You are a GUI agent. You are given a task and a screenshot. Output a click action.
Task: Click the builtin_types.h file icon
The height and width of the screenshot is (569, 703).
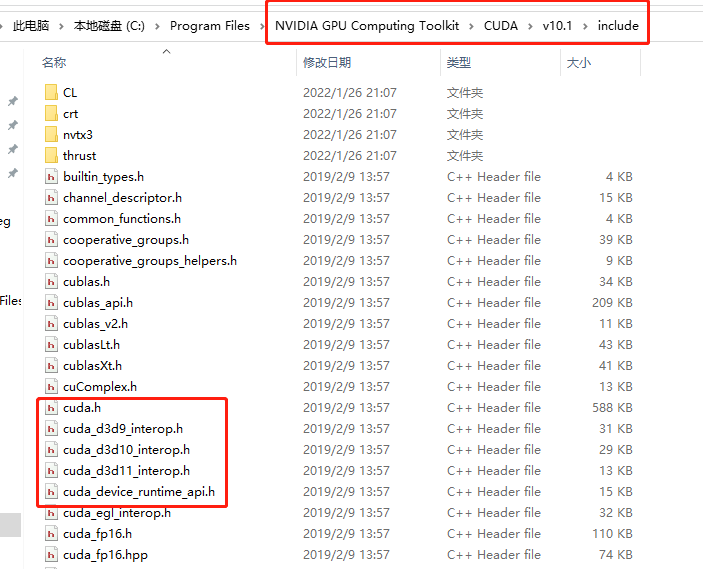click(x=52, y=176)
